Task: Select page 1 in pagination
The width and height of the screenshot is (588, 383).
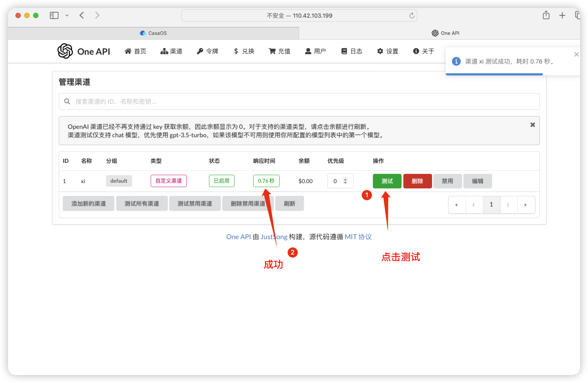Action: click(491, 205)
